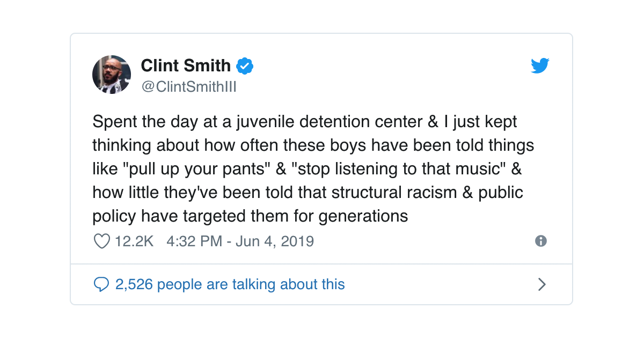The image size is (644, 338).
Task: Click the line starting "thinking about how often"
Action: click(313, 145)
